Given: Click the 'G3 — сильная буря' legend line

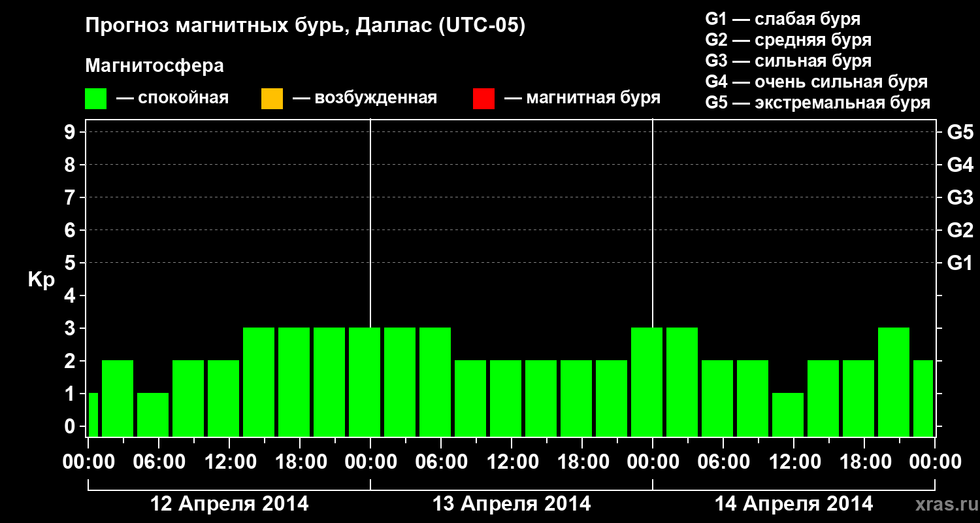Looking at the screenshot, I should [789, 61].
